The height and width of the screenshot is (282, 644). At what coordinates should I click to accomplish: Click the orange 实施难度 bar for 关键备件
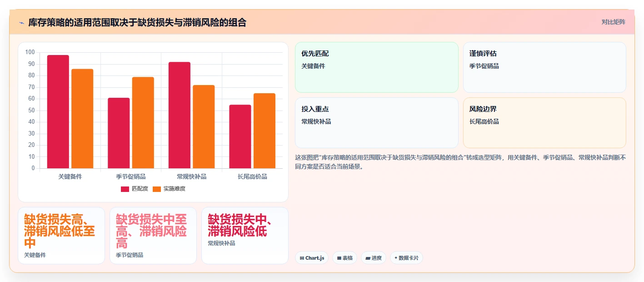(x=82, y=119)
